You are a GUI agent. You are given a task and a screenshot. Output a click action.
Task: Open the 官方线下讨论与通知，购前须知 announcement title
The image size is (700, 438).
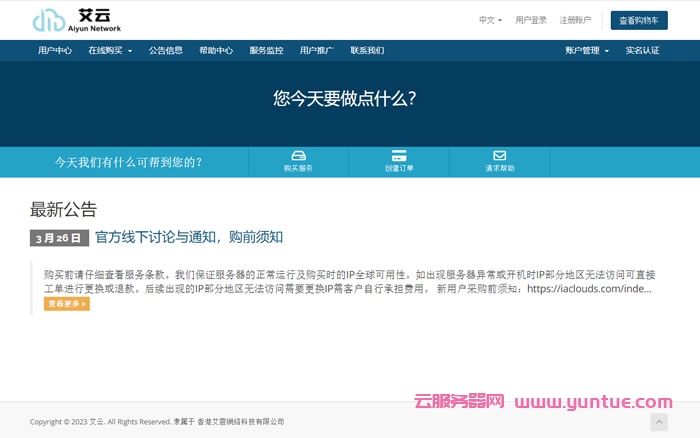[x=189, y=237]
